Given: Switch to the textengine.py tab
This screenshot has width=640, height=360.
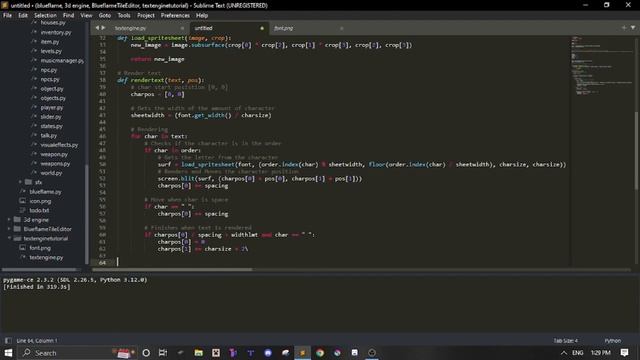Looking at the screenshot, I should coord(131,28).
